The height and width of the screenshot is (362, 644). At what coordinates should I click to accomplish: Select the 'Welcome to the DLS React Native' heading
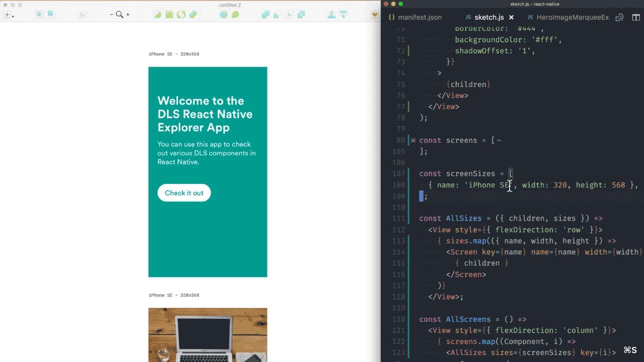click(x=205, y=114)
